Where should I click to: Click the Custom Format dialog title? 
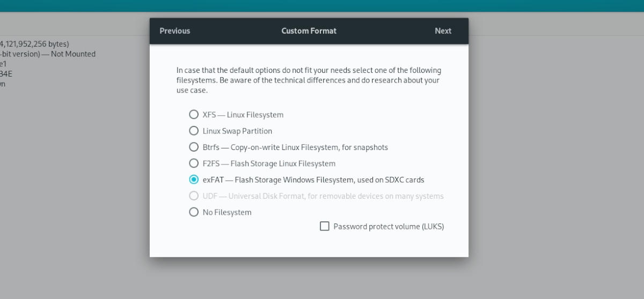(309, 31)
